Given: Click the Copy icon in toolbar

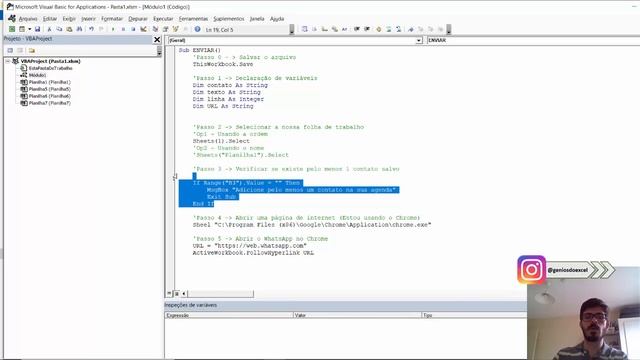Looking at the screenshot, I should pos(59,29).
